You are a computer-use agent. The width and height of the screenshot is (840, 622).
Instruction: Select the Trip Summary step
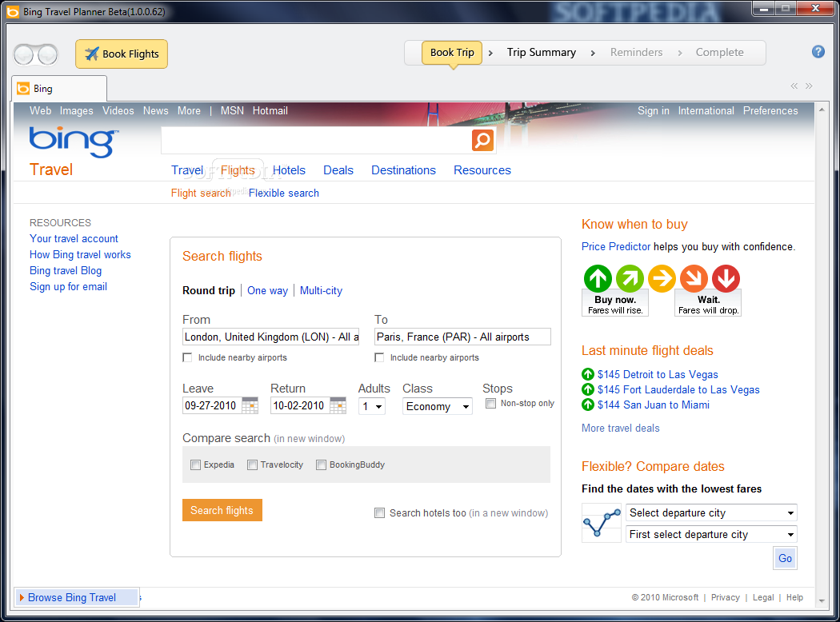click(x=541, y=53)
